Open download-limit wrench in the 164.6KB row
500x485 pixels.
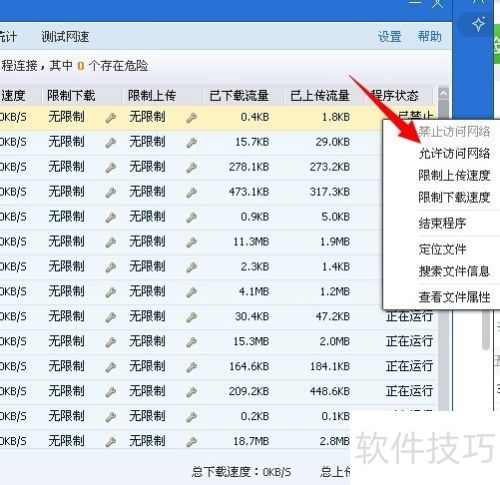(111, 367)
